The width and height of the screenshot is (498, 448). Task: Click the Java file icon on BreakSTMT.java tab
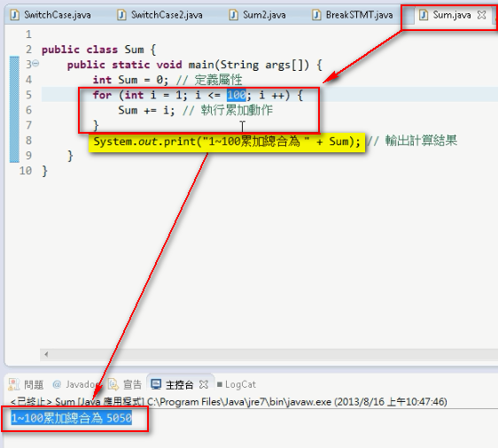[x=316, y=15]
